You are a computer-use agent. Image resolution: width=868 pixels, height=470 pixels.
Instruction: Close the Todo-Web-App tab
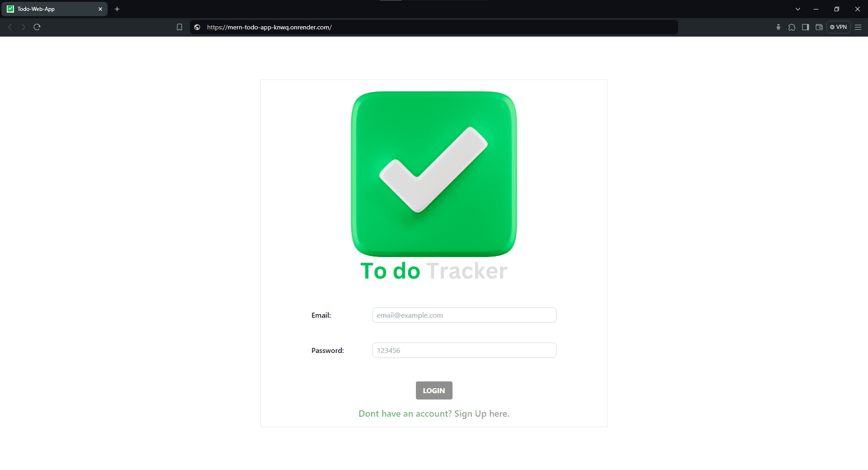pyautogui.click(x=100, y=9)
